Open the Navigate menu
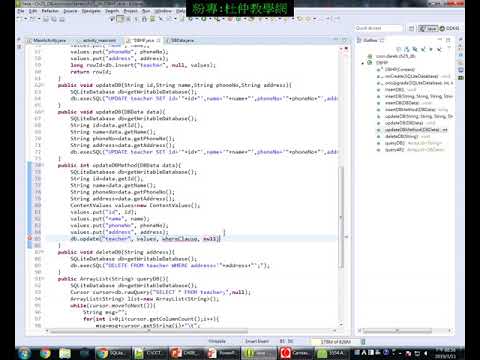480x360 pixels. pyautogui.click(x=91, y=11)
